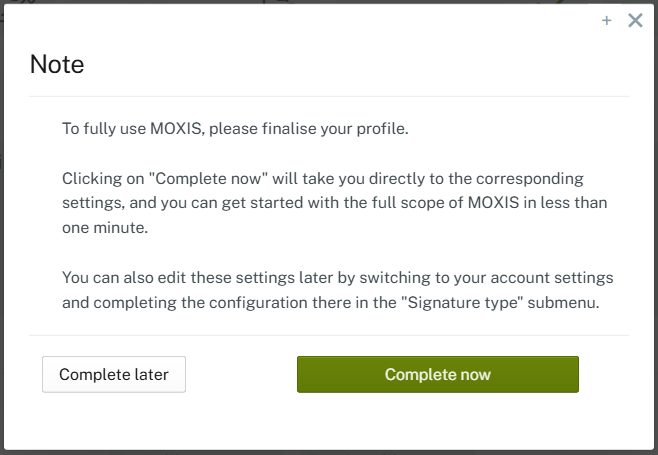The width and height of the screenshot is (658, 455).
Task: Click the words "finalise your profile"
Action: pyautogui.click(x=330, y=129)
